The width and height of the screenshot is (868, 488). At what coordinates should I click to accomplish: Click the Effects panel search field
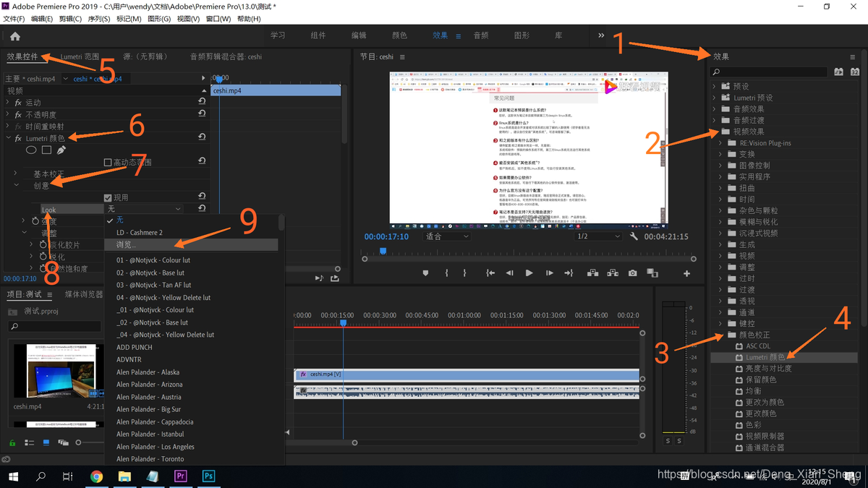[x=769, y=72]
